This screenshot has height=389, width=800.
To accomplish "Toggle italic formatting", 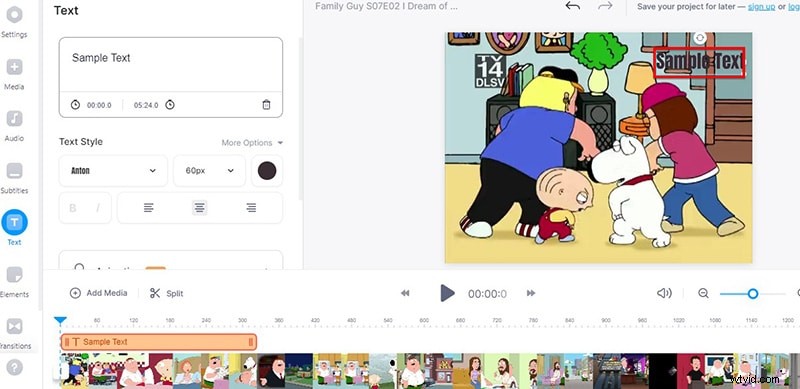I will pyautogui.click(x=97, y=208).
